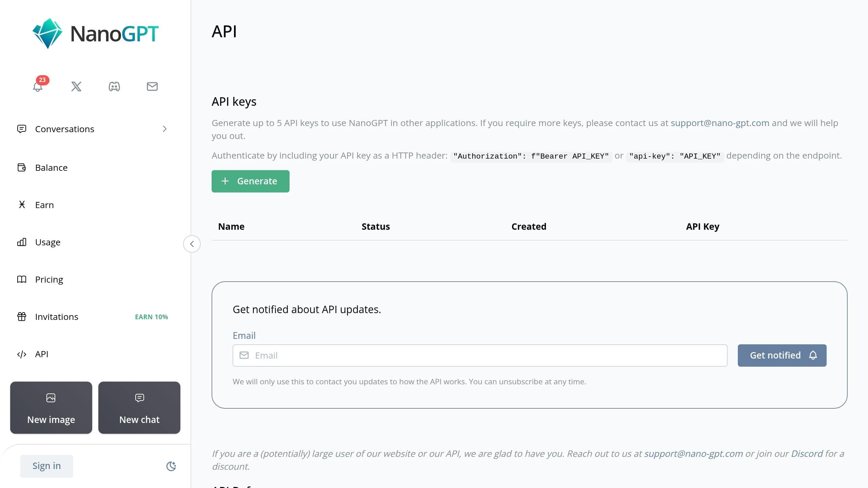This screenshot has height=488, width=868.
Task: Open the X (Twitter) social icon
Action: click(x=76, y=86)
